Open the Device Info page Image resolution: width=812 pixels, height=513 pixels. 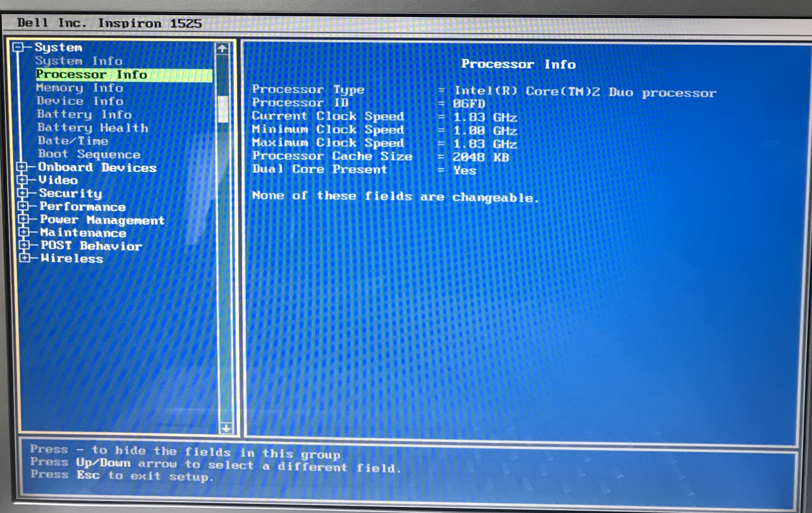80,101
